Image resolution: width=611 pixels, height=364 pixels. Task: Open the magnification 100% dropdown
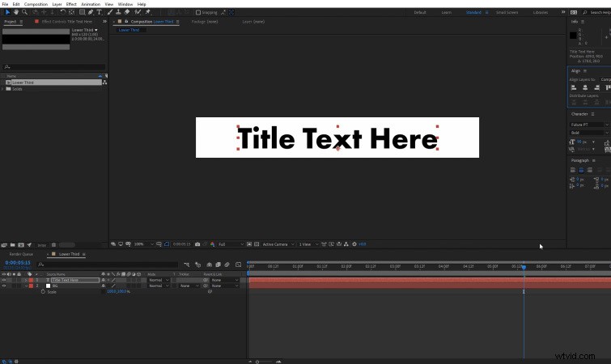point(144,244)
